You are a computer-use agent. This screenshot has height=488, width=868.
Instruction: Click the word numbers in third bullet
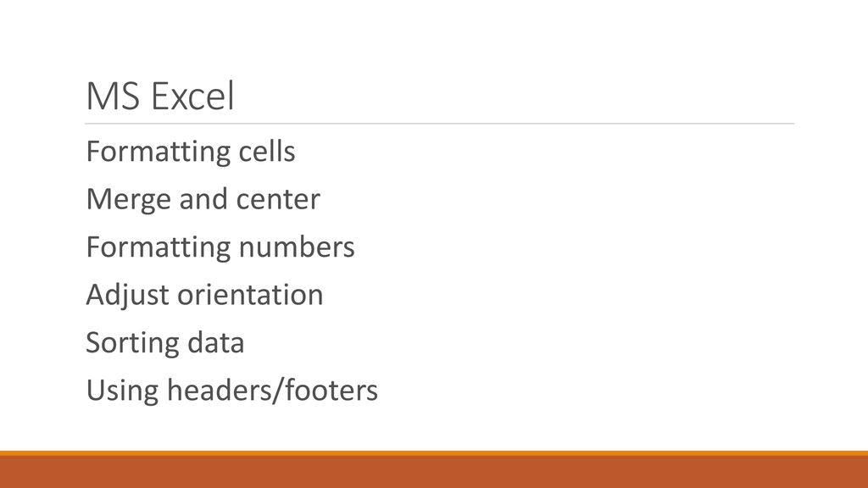tap(297, 247)
